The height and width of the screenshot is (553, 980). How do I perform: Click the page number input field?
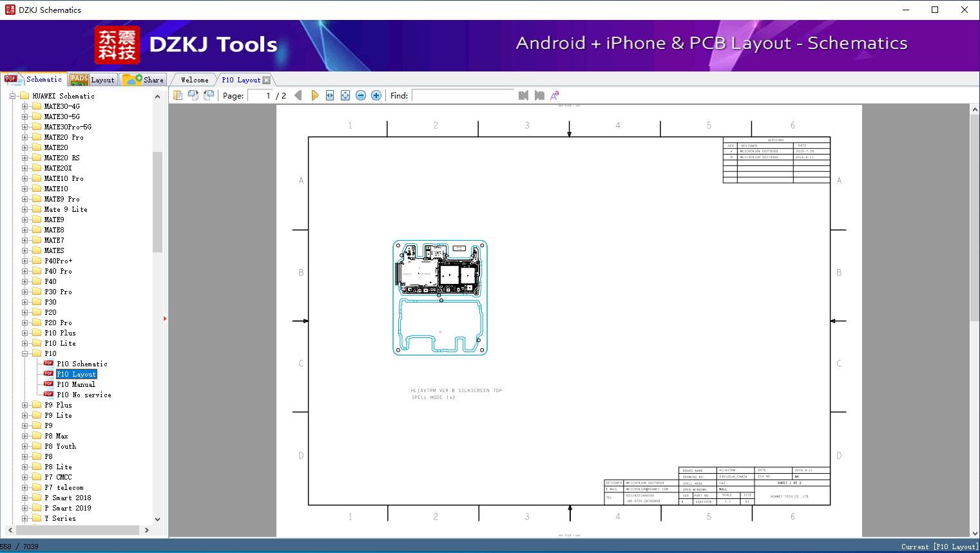[x=260, y=95]
